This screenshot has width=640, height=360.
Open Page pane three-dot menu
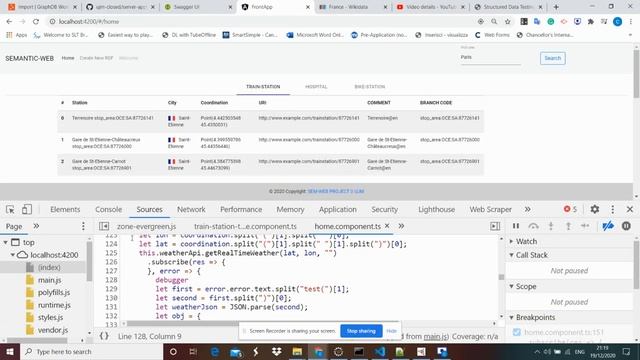click(83, 226)
